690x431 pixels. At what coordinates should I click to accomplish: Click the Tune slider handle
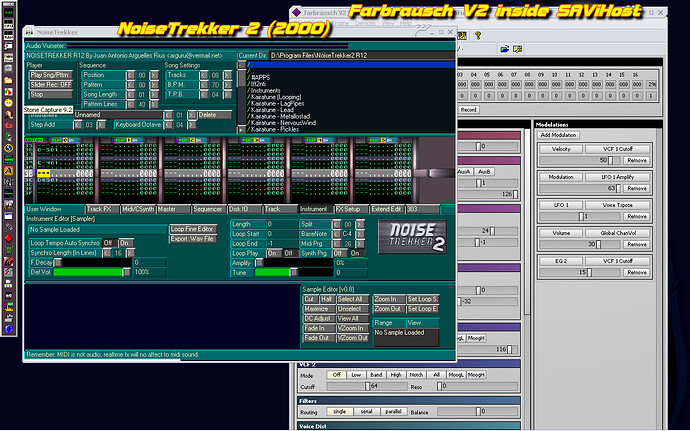pos(294,273)
